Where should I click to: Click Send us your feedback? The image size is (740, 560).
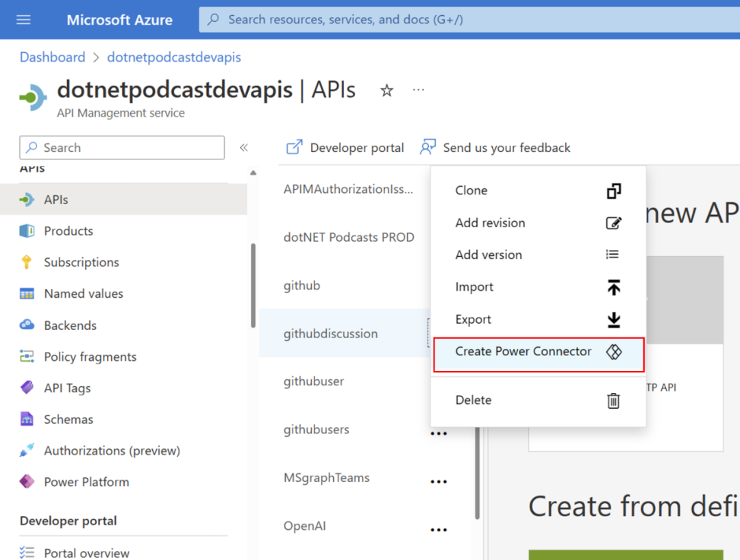[x=495, y=148]
